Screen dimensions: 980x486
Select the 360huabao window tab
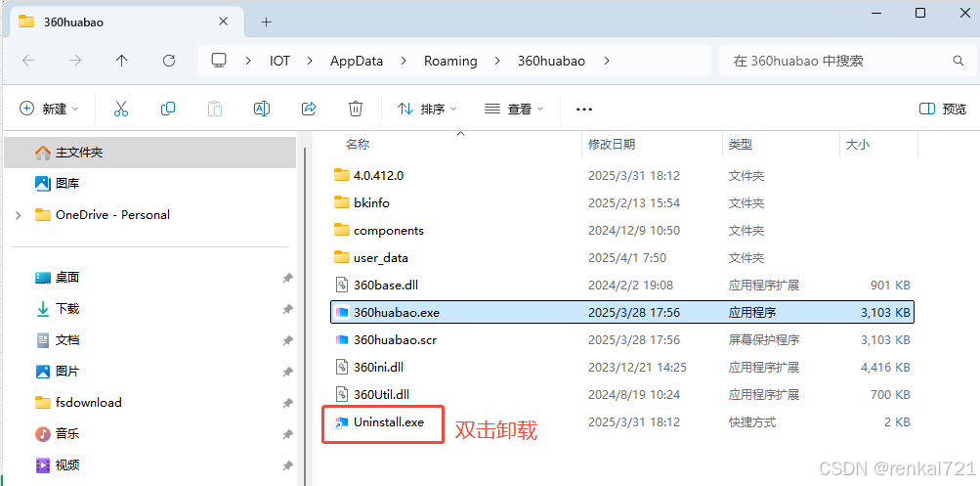pos(125,22)
